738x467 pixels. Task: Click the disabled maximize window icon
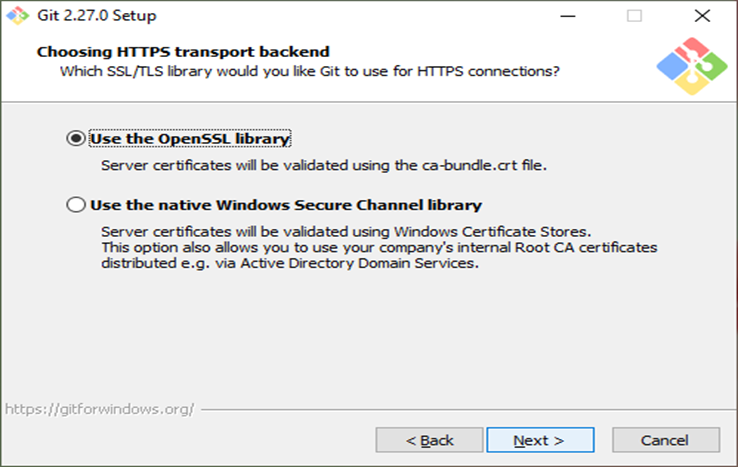tap(634, 16)
